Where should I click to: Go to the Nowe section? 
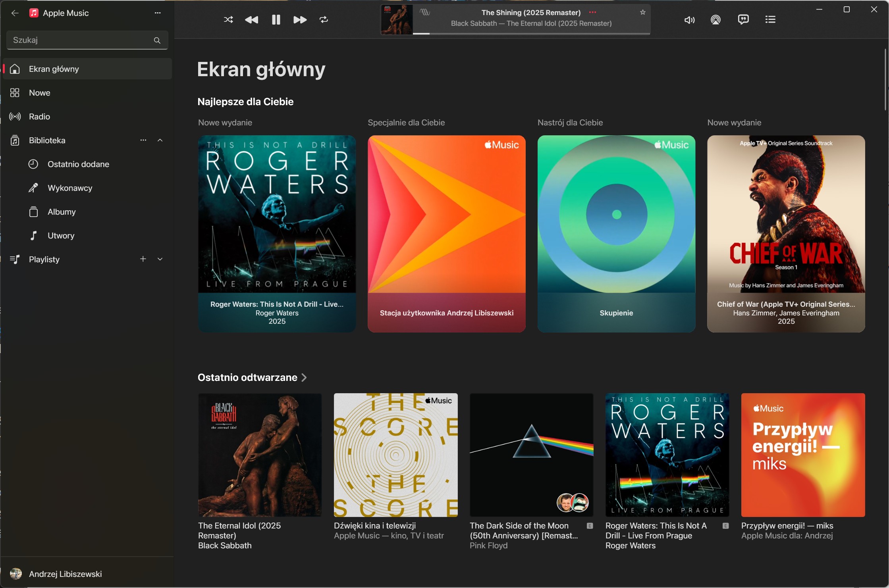(x=39, y=92)
